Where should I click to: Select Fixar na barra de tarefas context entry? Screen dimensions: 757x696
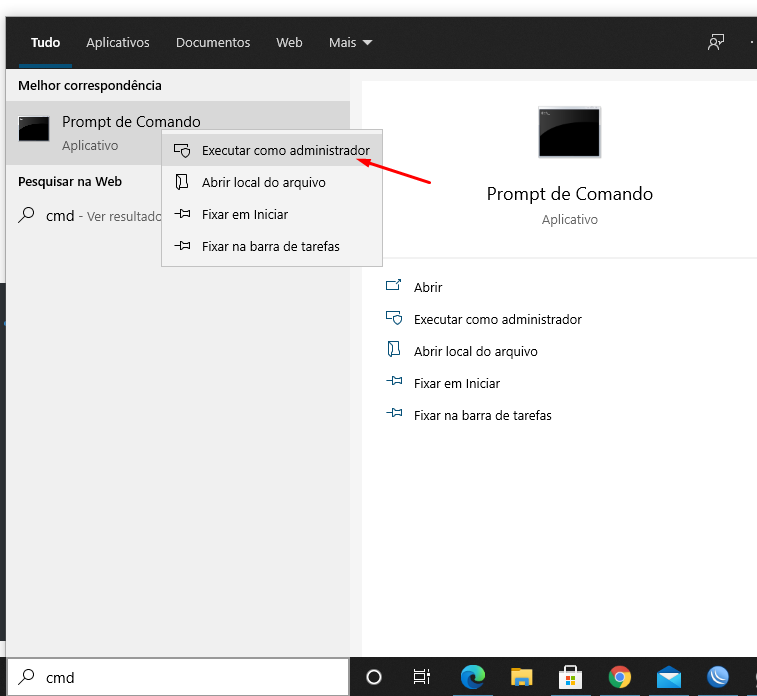pyautogui.click(x=270, y=246)
